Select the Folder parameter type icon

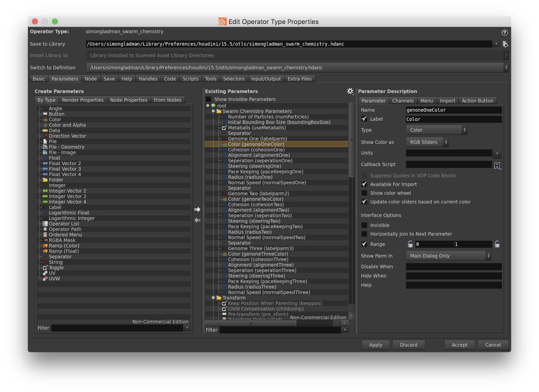pyautogui.click(x=45, y=180)
